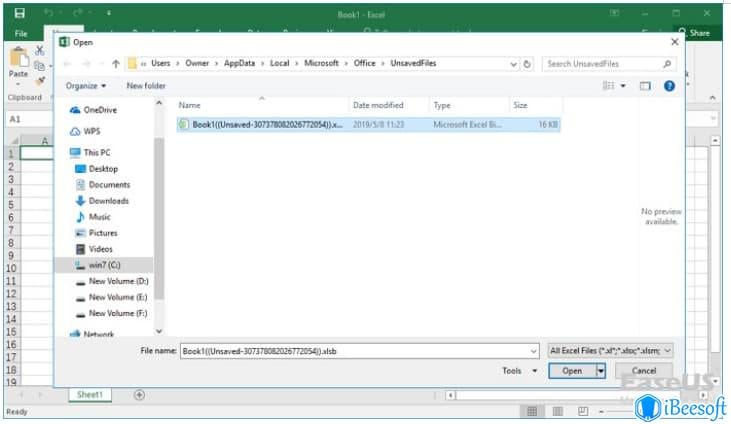
Task: Click the Search UnsavedFiles box
Action: pyautogui.click(x=609, y=64)
